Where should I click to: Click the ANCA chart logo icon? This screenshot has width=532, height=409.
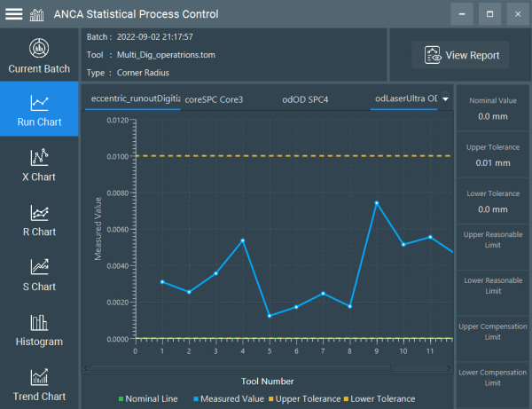click(37, 14)
